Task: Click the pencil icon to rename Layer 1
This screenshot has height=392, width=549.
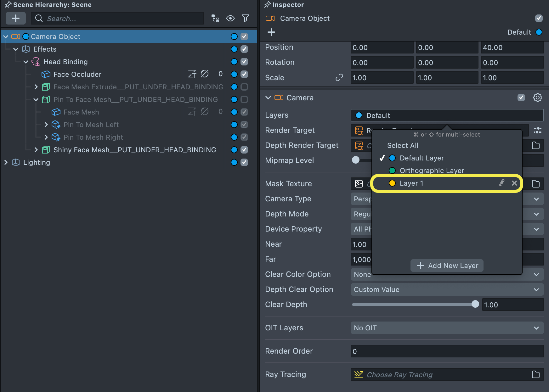Action: 502,183
